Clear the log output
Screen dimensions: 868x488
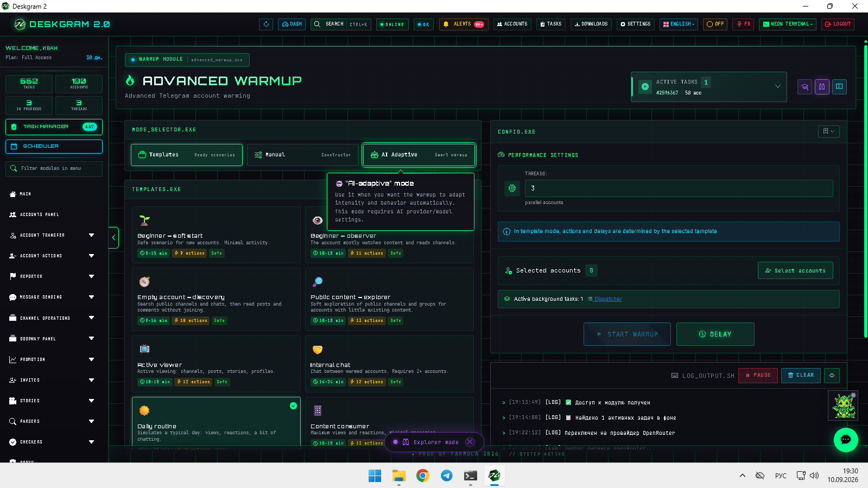(801, 375)
